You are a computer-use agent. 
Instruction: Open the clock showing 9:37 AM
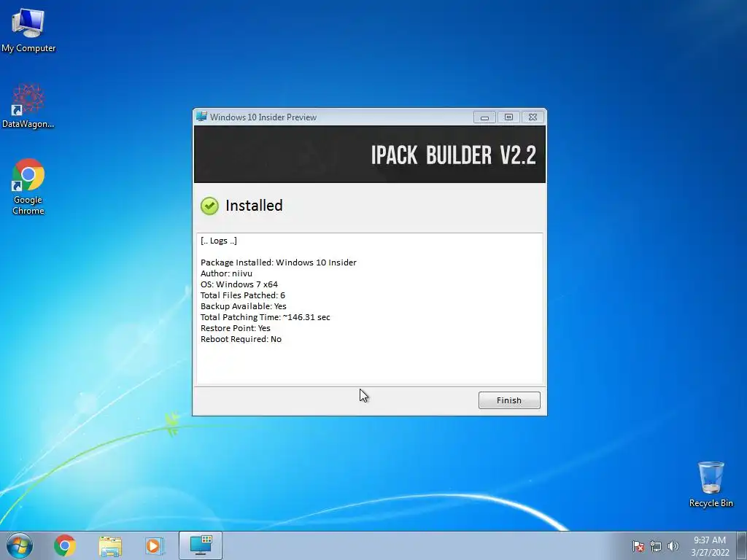[710, 545]
